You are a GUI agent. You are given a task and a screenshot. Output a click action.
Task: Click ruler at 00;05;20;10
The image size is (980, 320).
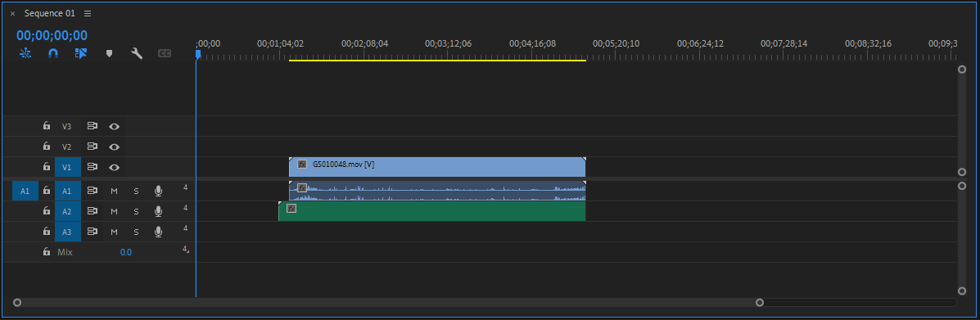click(x=616, y=43)
